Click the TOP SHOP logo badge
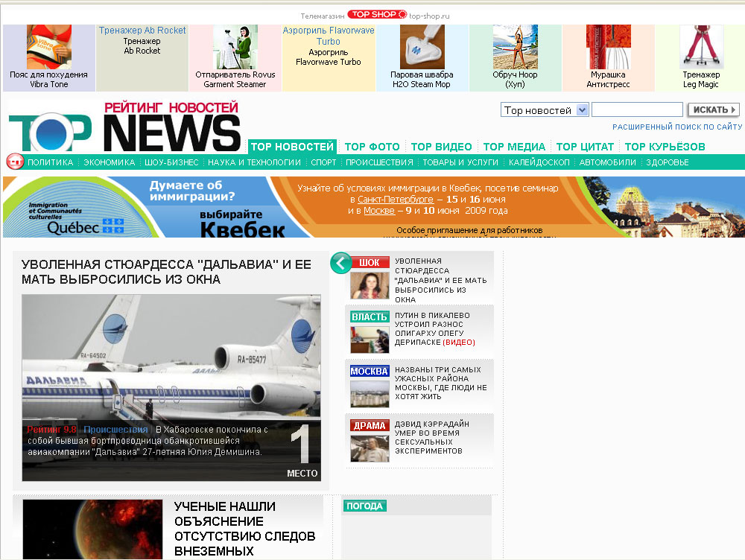745x560 pixels. point(377,15)
